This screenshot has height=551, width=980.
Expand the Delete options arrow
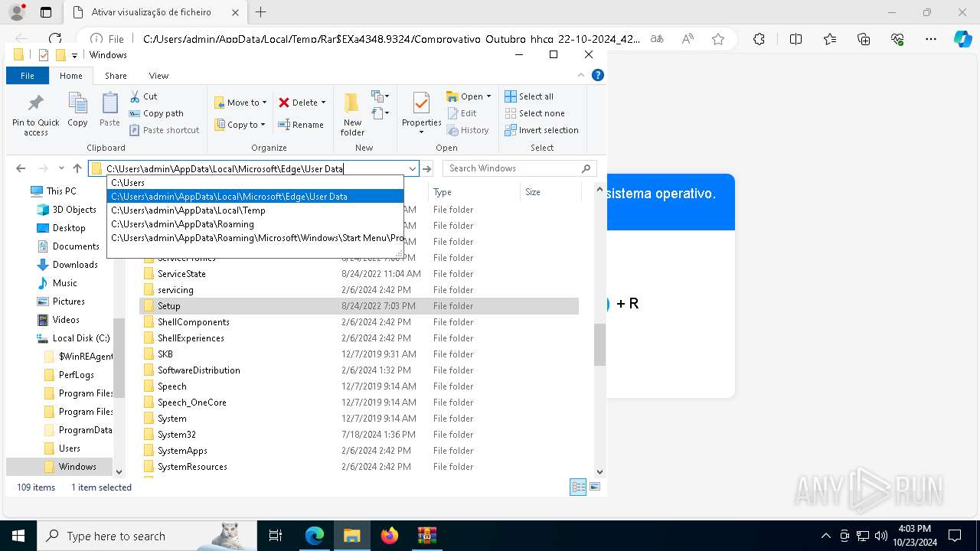click(x=323, y=103)
